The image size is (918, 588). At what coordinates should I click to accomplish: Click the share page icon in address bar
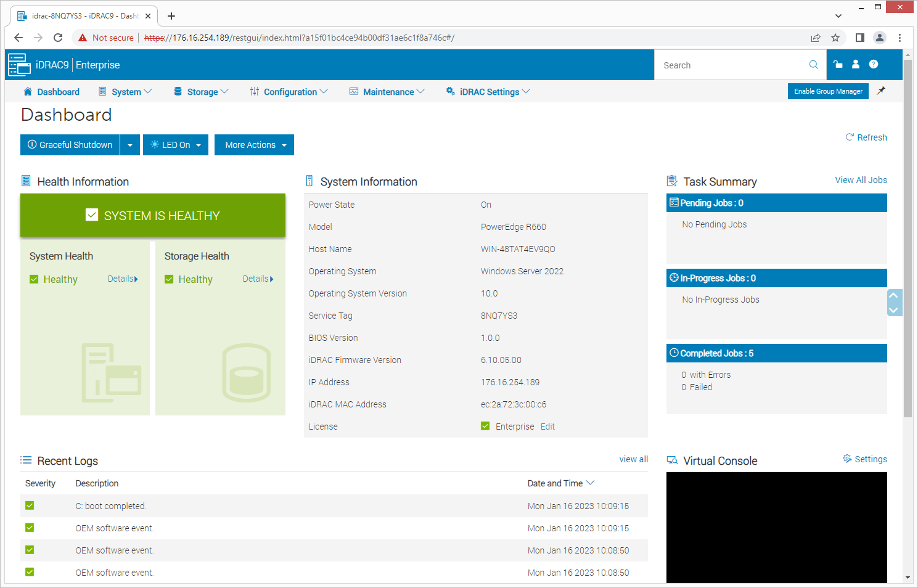tap(816, 38)
